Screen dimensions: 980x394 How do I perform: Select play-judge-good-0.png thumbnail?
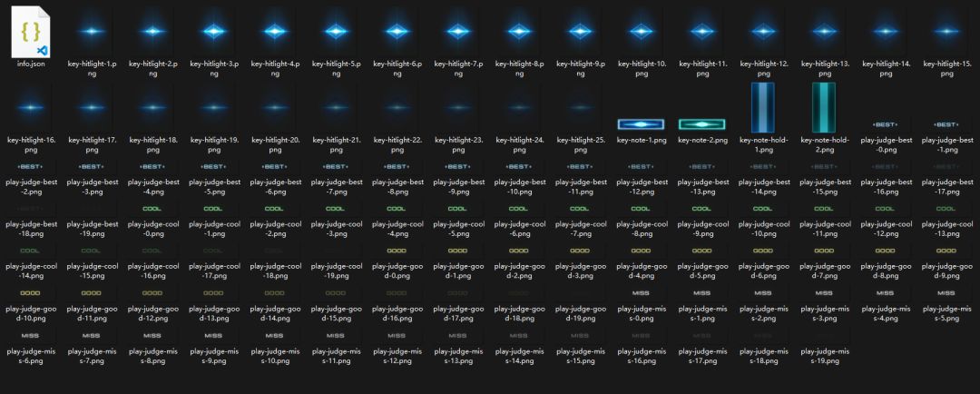point(397,251)
